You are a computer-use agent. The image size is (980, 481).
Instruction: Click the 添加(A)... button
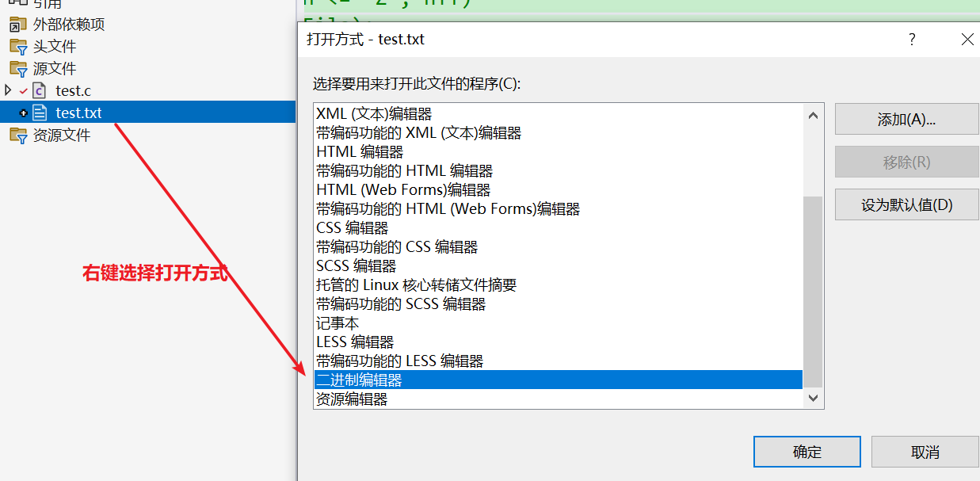[x=906, y=119]
